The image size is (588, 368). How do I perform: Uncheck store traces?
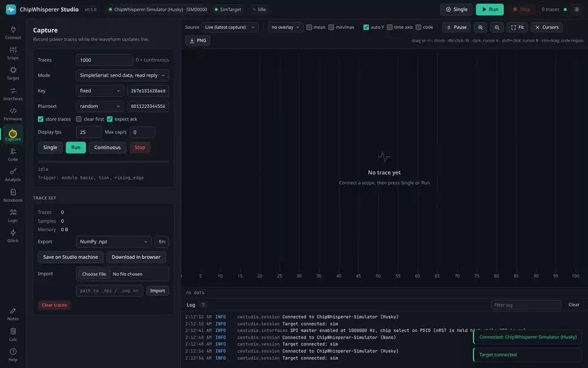click(40, 119)
